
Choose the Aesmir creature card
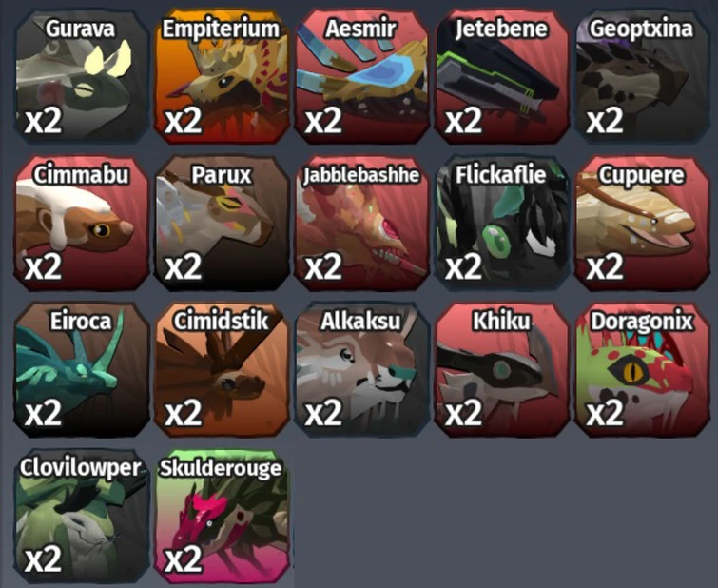tap(362, 76)
